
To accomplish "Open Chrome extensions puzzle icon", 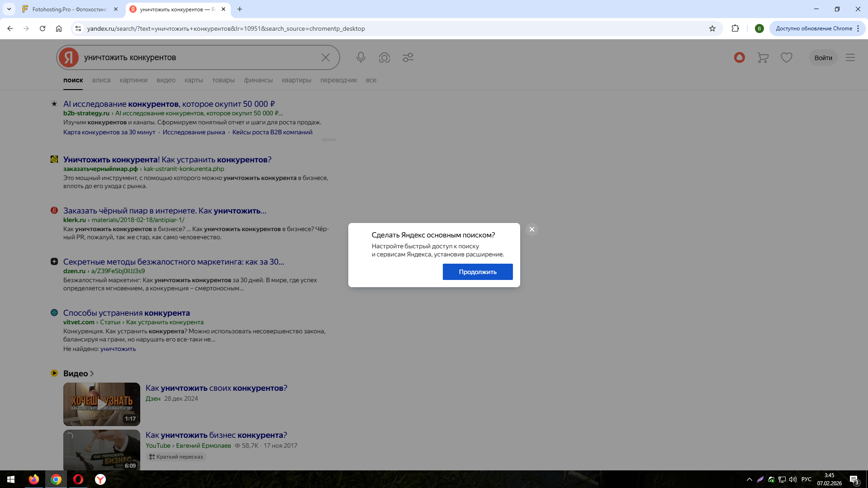I will pyautogui.click(x=735, y=28).
